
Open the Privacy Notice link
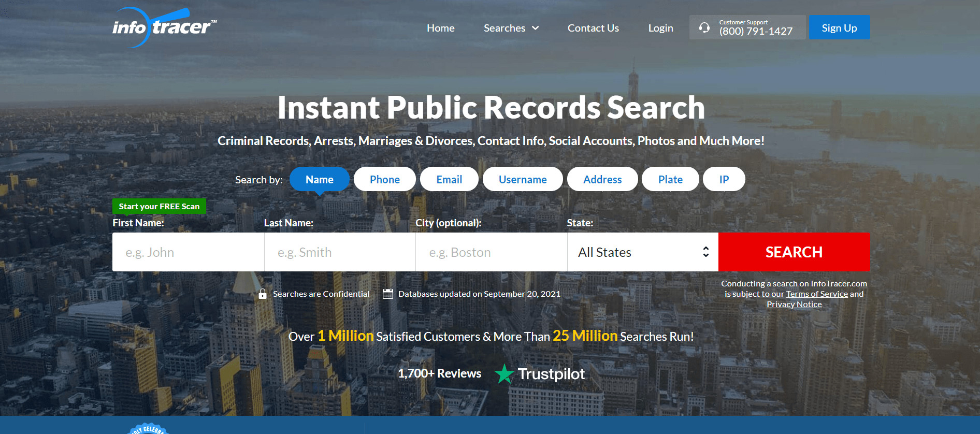tap(794, 304)
